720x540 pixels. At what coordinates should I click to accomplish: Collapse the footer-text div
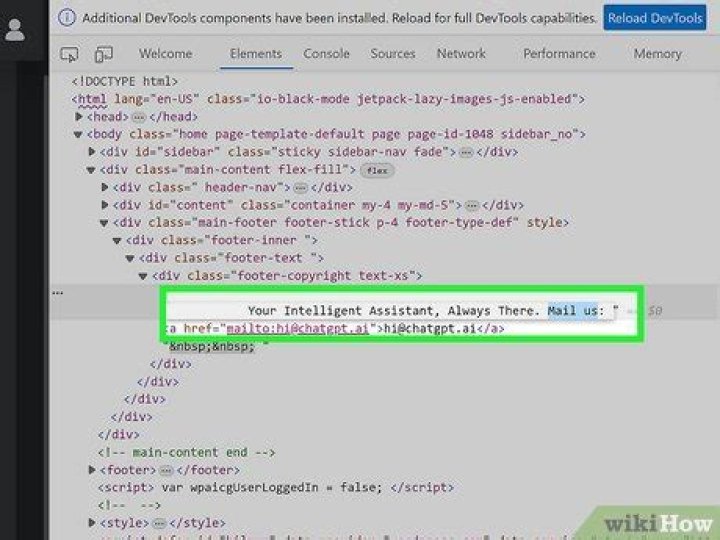point(130,258)
